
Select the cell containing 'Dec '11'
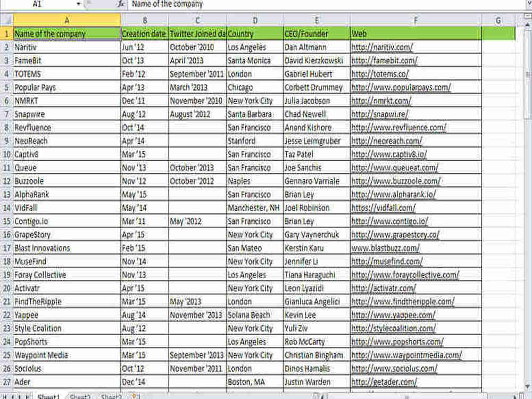(145, 101)
